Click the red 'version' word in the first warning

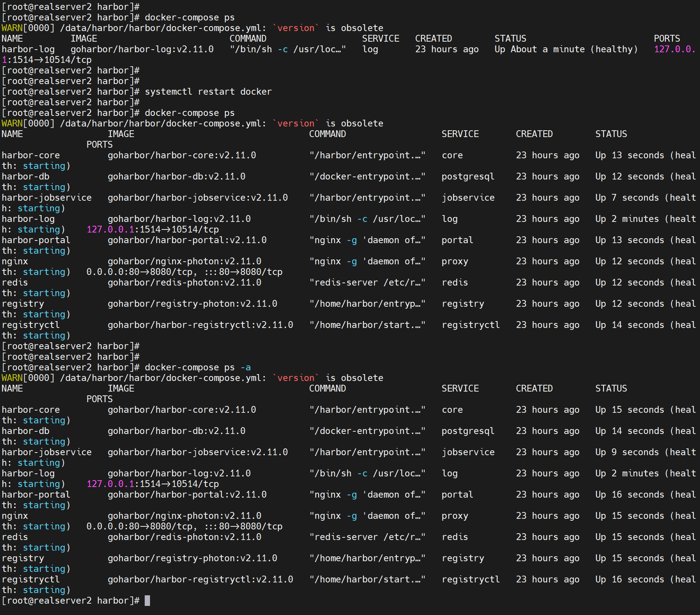296,28
